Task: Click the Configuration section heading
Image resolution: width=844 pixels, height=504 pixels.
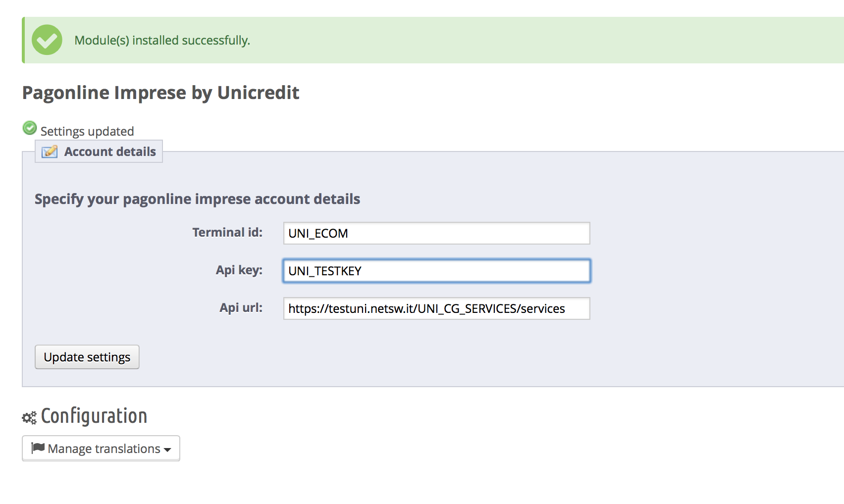Action: pyautogui.click(x=94, y=416)
